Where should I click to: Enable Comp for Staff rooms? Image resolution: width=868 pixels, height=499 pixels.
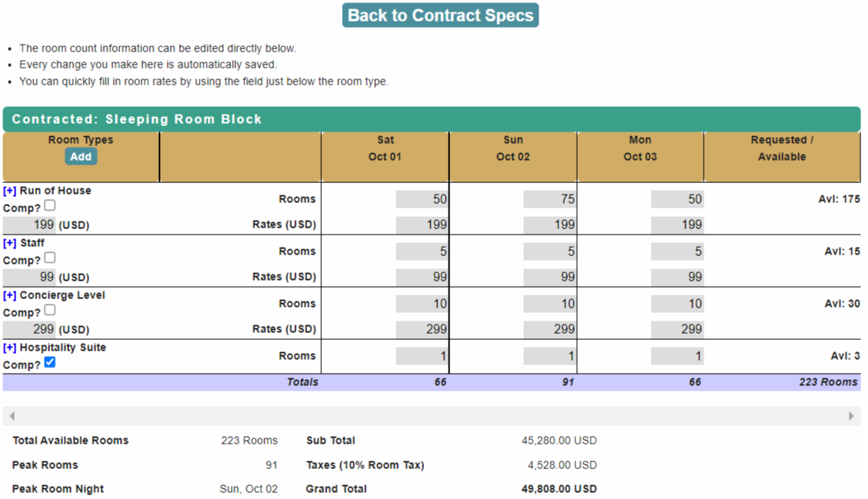[49, 257]
